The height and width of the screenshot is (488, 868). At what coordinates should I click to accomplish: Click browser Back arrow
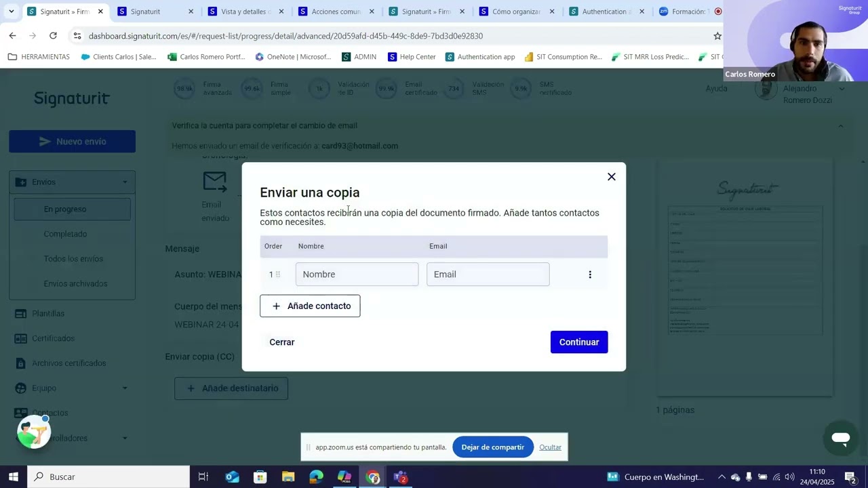pyautogui.click(x=12, y=35)
